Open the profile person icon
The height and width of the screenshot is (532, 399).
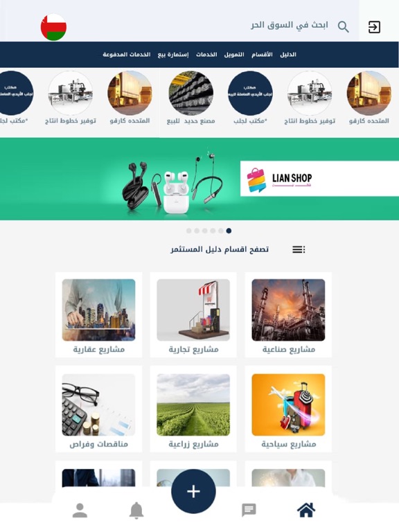[80, 511]
